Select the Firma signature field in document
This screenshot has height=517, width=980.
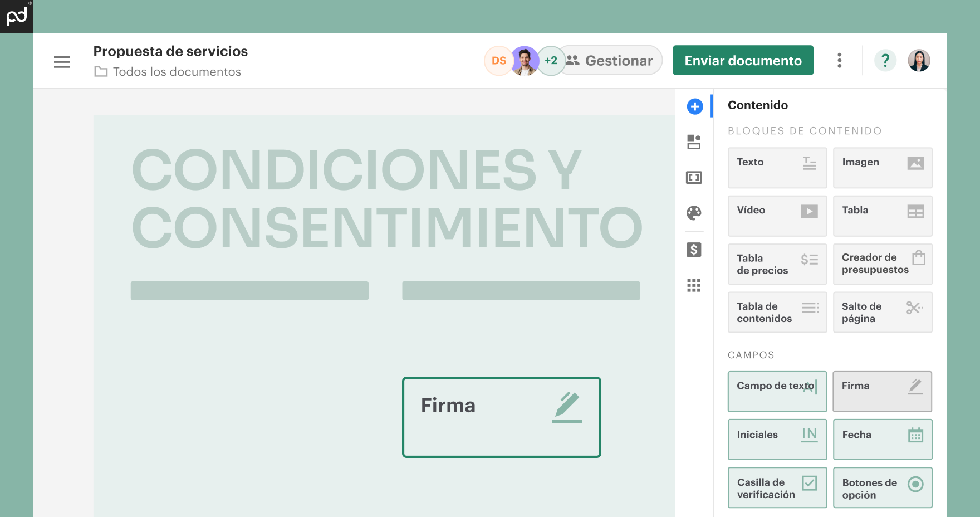pyautogui.click(x=501, y=417)
